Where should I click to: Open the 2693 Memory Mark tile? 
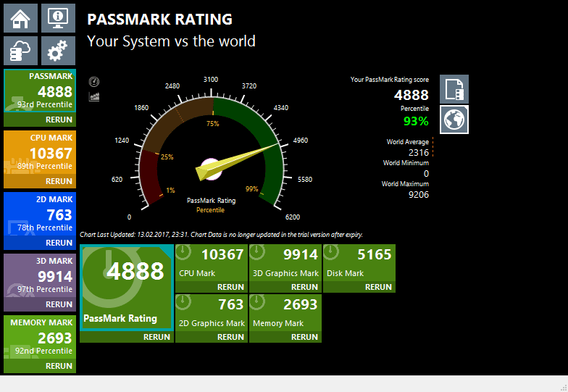coord(285,313)
